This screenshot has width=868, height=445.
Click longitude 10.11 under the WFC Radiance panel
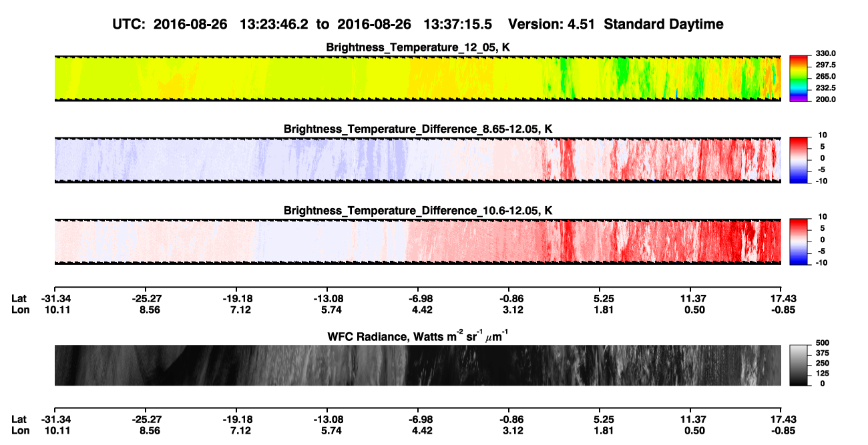point(56,430)
